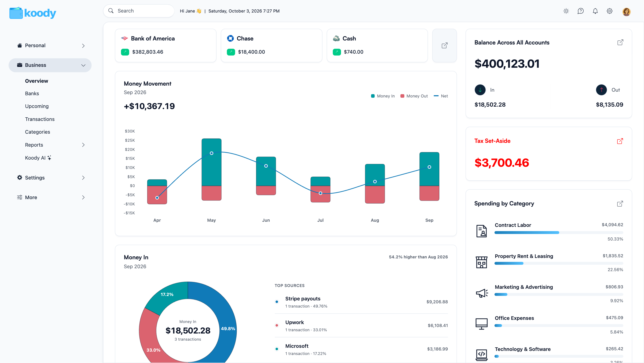The height and width of the screenshot is (363, 644).
Task: Click the Out arrow-up circle icon
Action: pos(601,90)
